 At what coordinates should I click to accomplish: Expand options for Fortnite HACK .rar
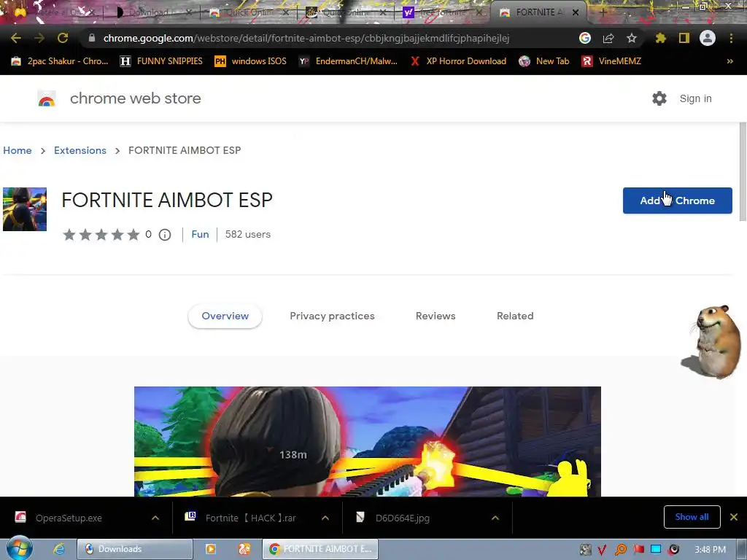coord(325,518)
